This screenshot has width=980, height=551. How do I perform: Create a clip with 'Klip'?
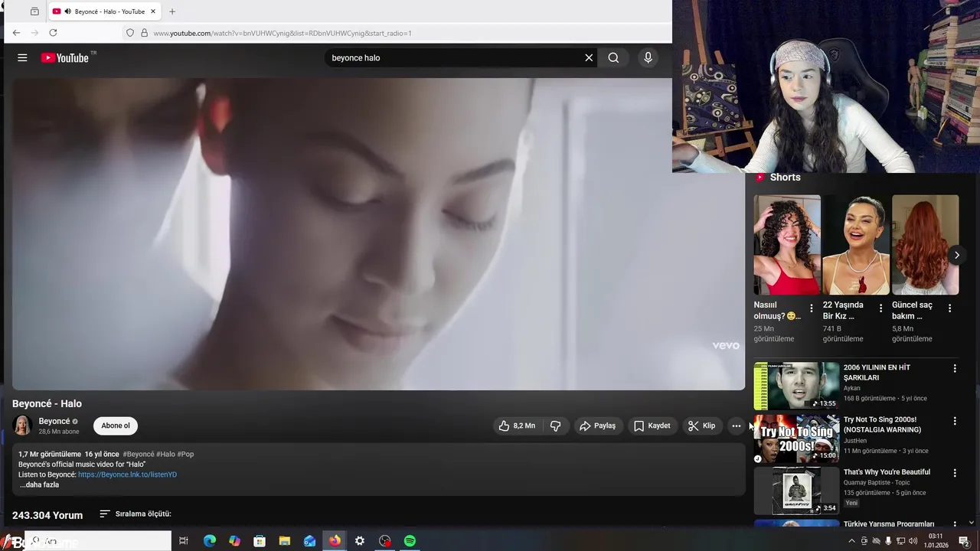(x=701, y=425)
